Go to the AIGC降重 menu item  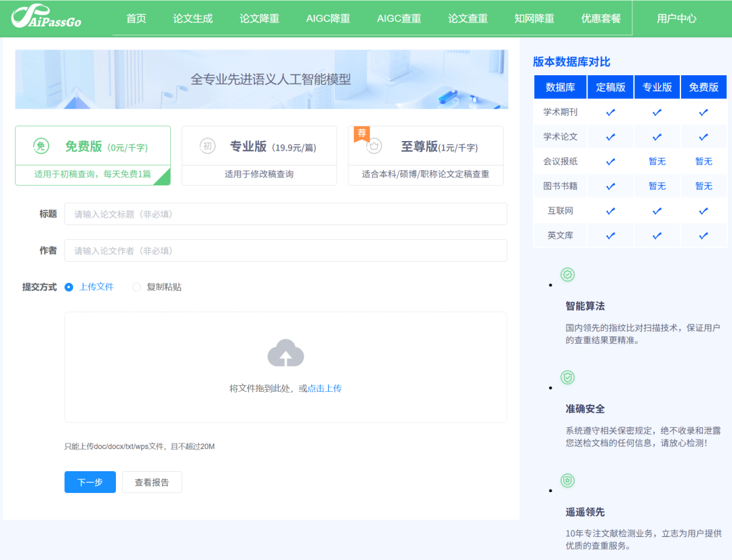coord(328,18)
